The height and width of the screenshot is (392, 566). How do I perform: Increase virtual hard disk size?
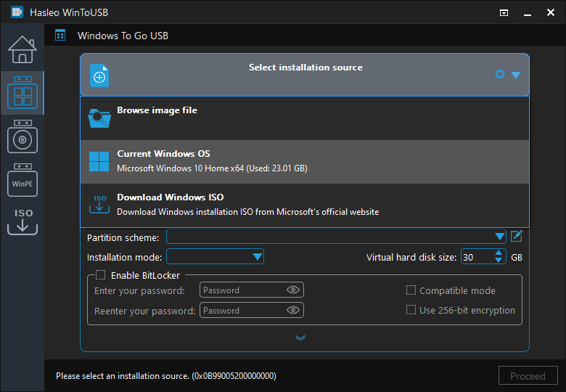click(499, 253)
